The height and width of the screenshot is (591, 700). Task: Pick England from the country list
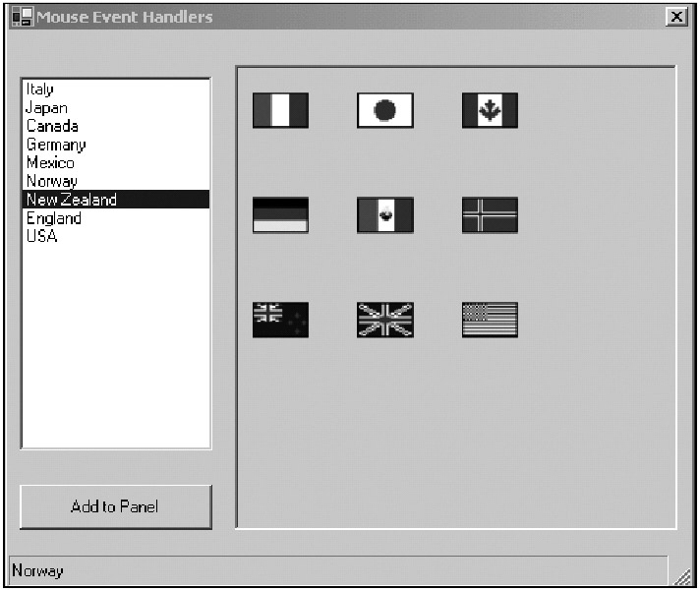(53, 218)
